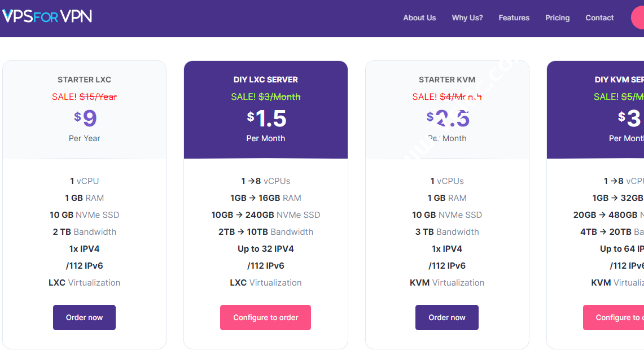644x359 pixels.
Task: Click the LXC Virtualization spec text
Action: pyautogui.click(x=84, y=282)
